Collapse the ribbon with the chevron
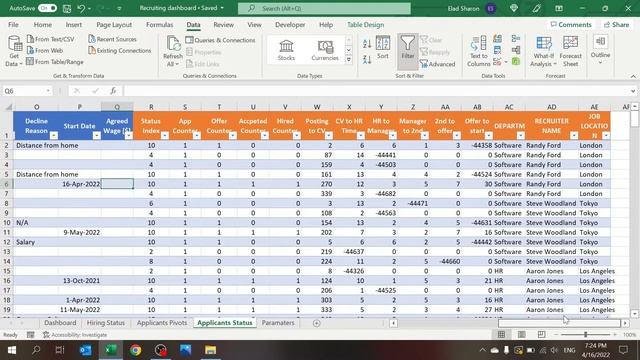Screen dimensions: 640x360 click(633, 76)
